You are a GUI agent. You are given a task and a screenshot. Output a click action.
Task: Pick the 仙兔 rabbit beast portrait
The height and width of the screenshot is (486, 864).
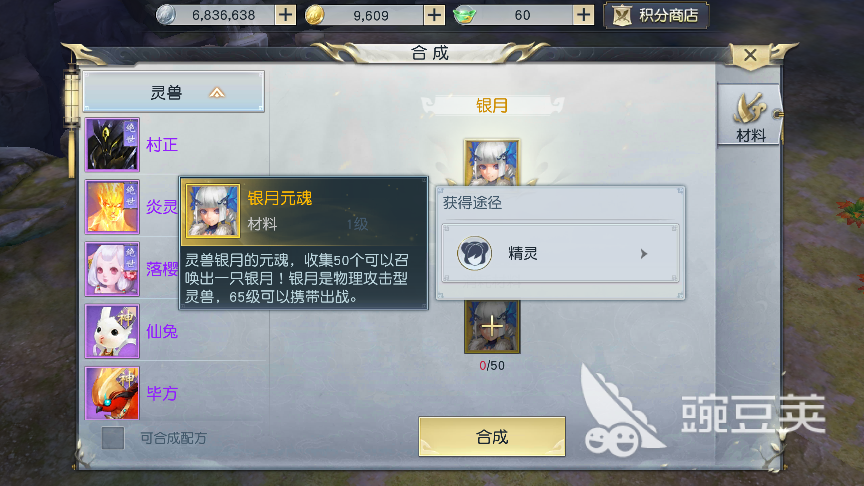[112, 331]
